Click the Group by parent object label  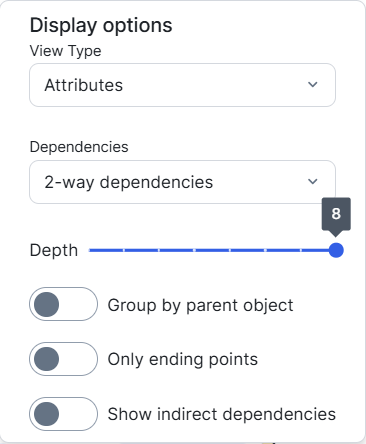(x=200, y=305)
